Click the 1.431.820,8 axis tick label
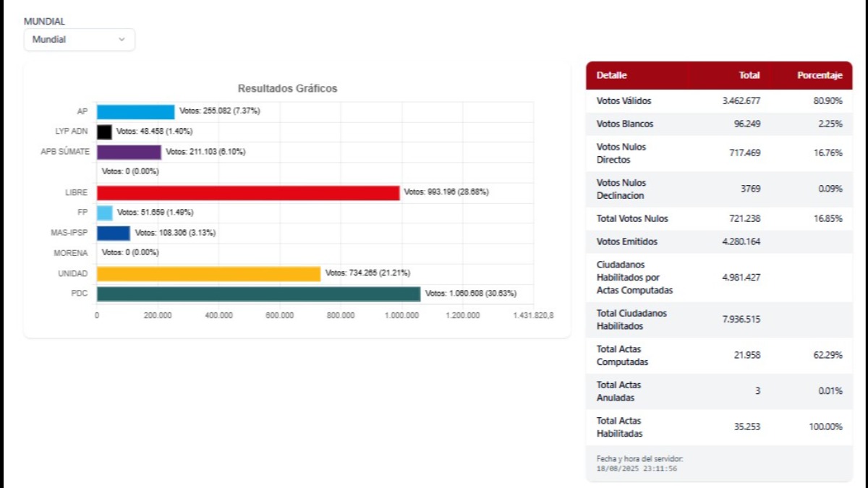Viewport: 868px width, 488px height. pyautogui.click(x=534, y=316)
